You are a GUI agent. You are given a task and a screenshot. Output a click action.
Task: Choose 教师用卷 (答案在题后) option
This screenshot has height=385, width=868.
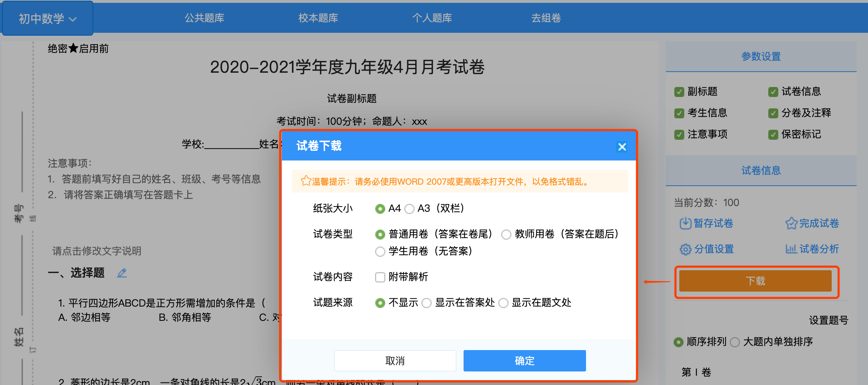point(506,235)
